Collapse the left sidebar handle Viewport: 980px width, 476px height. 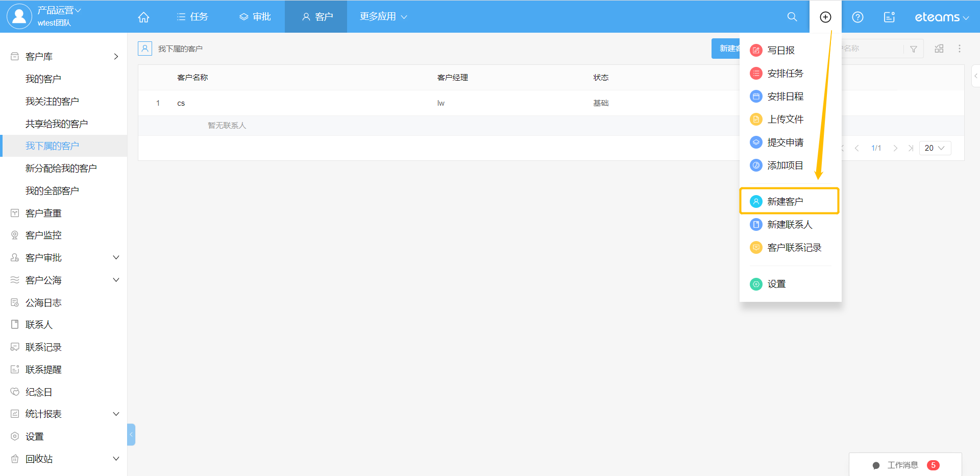coord(131,434)
